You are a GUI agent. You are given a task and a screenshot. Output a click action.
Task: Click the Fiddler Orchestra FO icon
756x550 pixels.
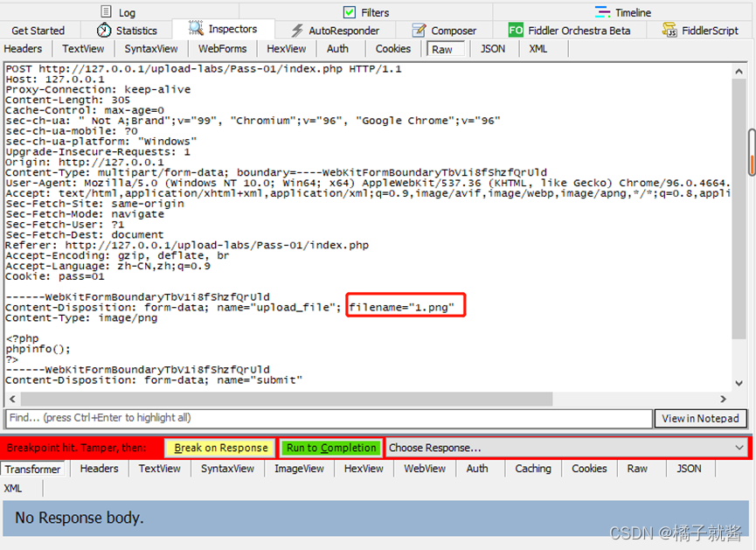click(x=516, y=31)
